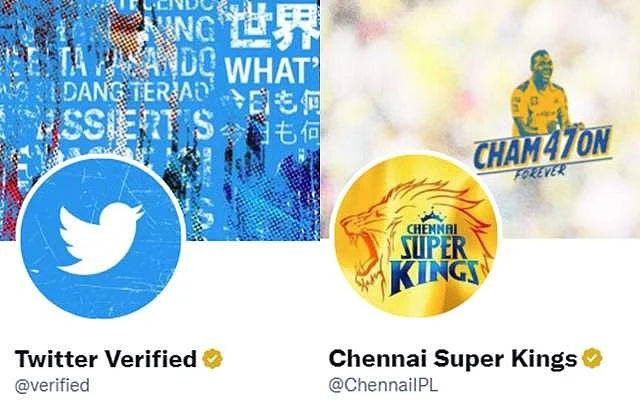Click the player in the yellow jersey
This screenshot has width=640, height=400.
coord(542,94)
